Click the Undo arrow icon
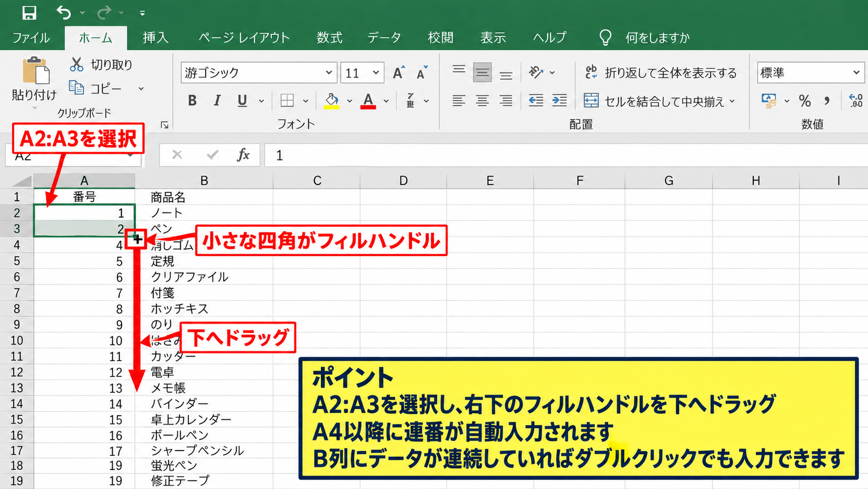The image size is (868, 489). pyautogui.click(x=64, y=12)
